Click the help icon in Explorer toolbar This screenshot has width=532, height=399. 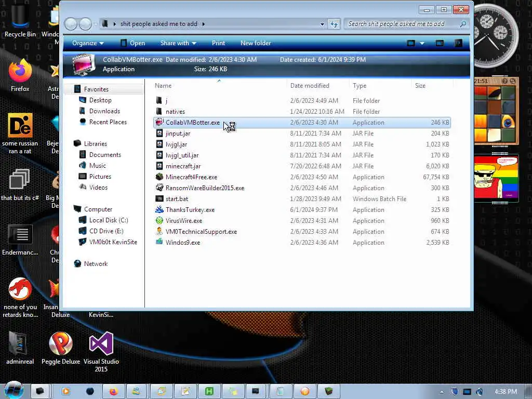pyautogui.click(x=458, y=43)
